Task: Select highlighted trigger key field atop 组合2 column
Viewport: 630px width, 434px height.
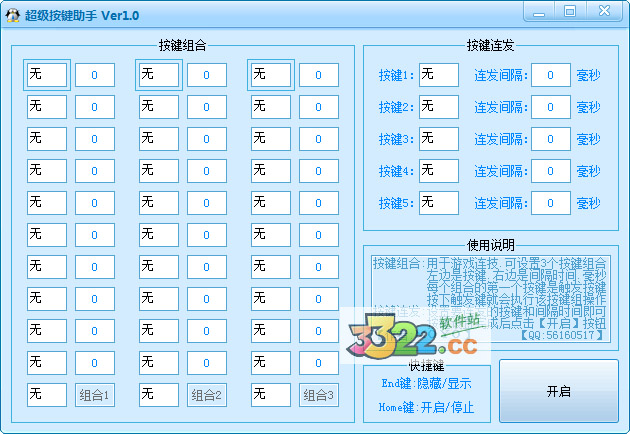Action: 159,75
